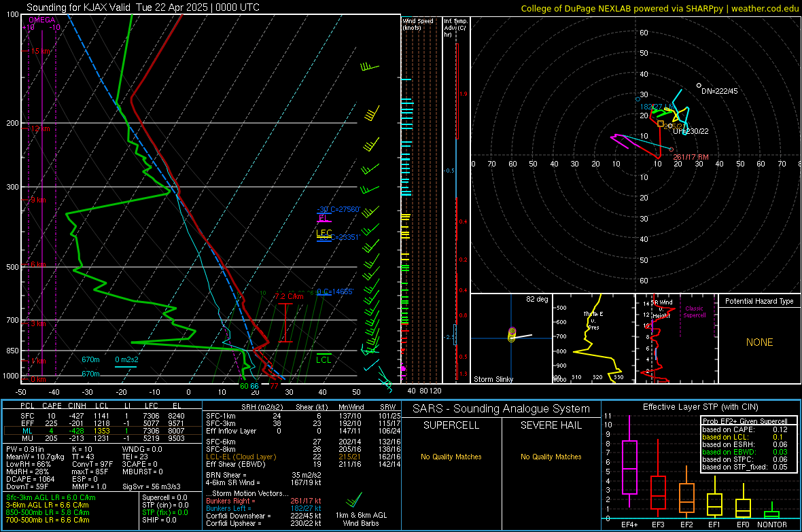Click the OMEGA label on the skew-T
802x532 pixels.
(42, 20)
